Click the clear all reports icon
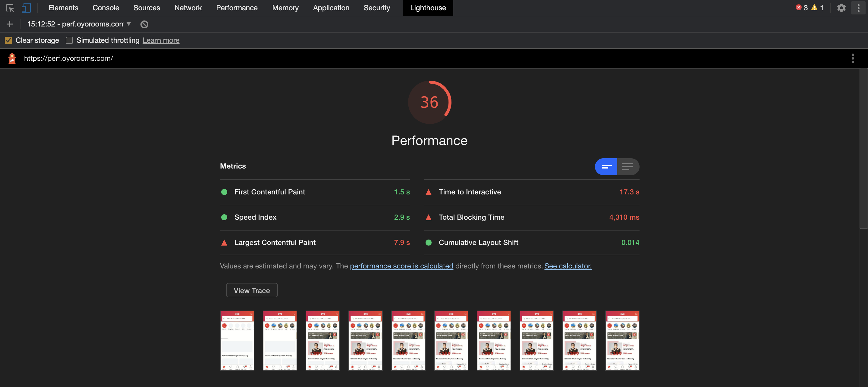The image size is (868, 387). click(x=144, y=24)
